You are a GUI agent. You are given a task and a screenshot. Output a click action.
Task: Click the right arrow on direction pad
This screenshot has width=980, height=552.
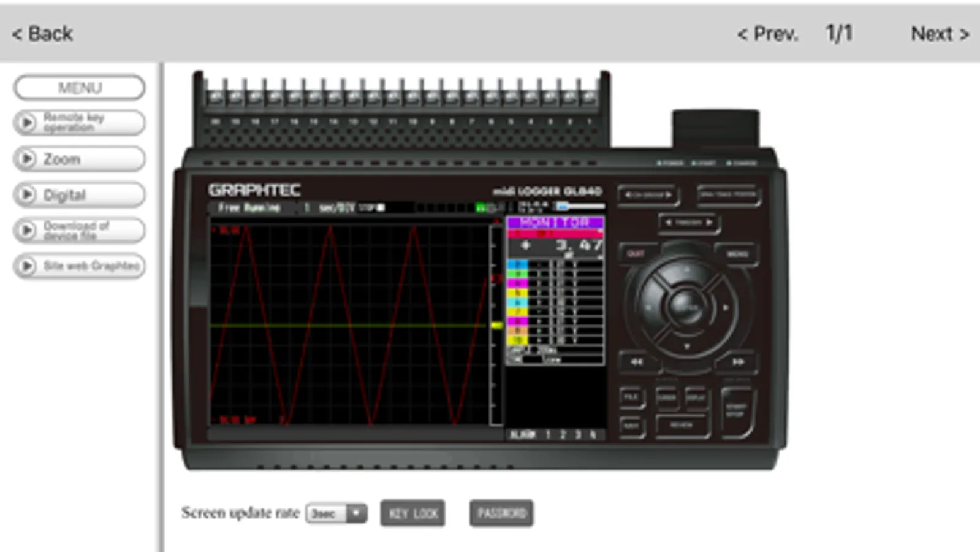click(x=726, y=307)
